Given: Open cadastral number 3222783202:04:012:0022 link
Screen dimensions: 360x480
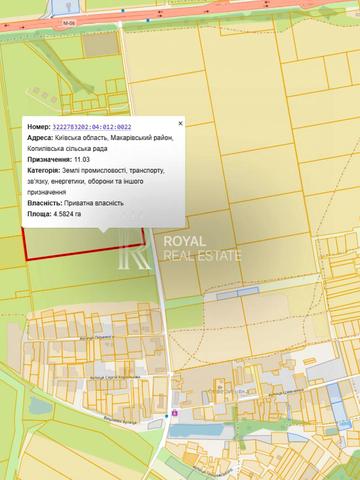Looking at the screenshot, I should [92, 127].
